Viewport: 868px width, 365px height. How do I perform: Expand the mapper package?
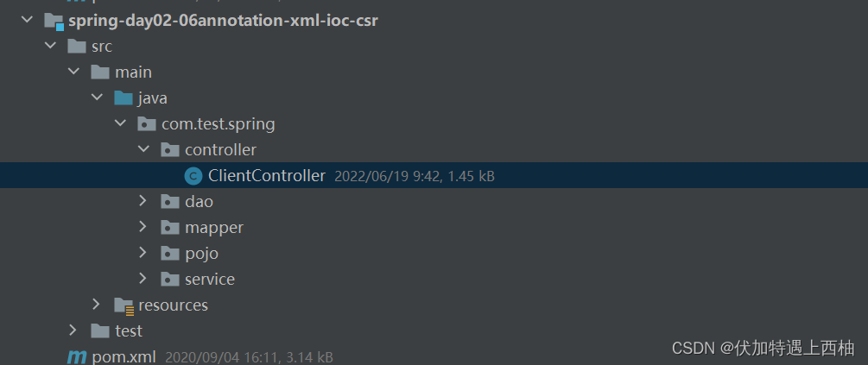[x=143, y=227]
